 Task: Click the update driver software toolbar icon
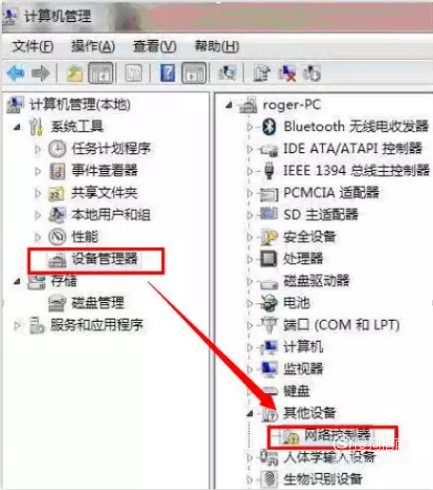261,73
